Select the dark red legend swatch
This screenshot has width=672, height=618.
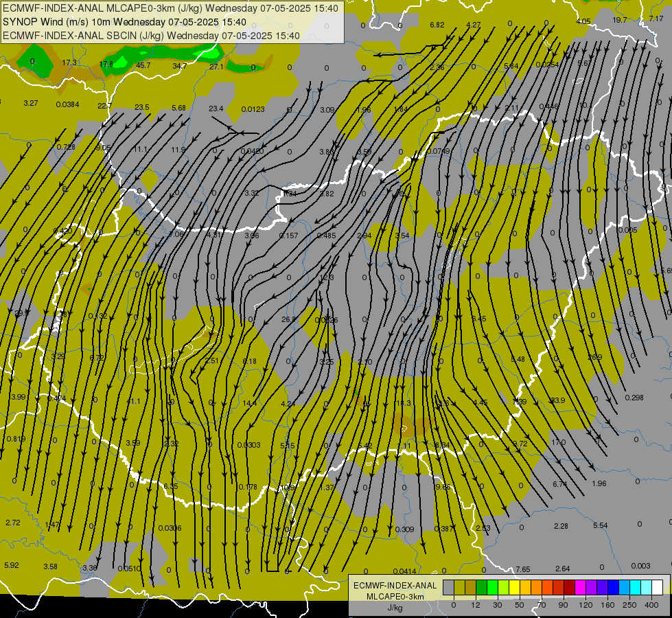tap(570, 587)
